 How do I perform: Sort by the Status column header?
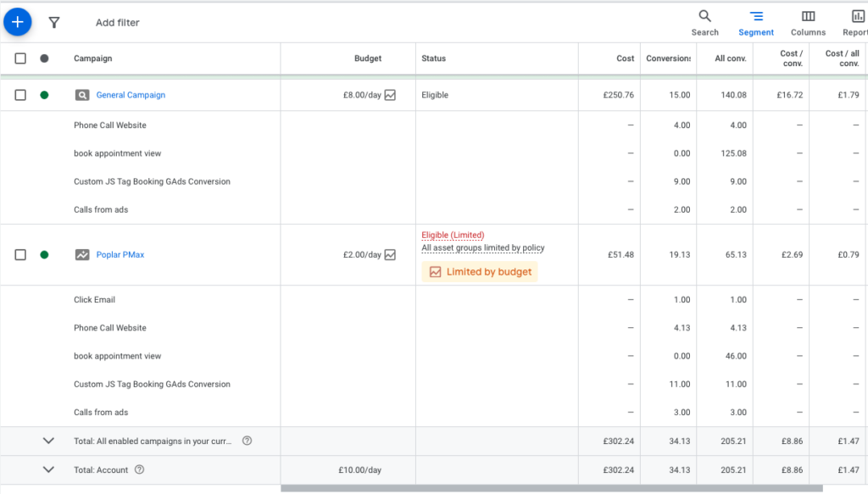click(433, 58)
